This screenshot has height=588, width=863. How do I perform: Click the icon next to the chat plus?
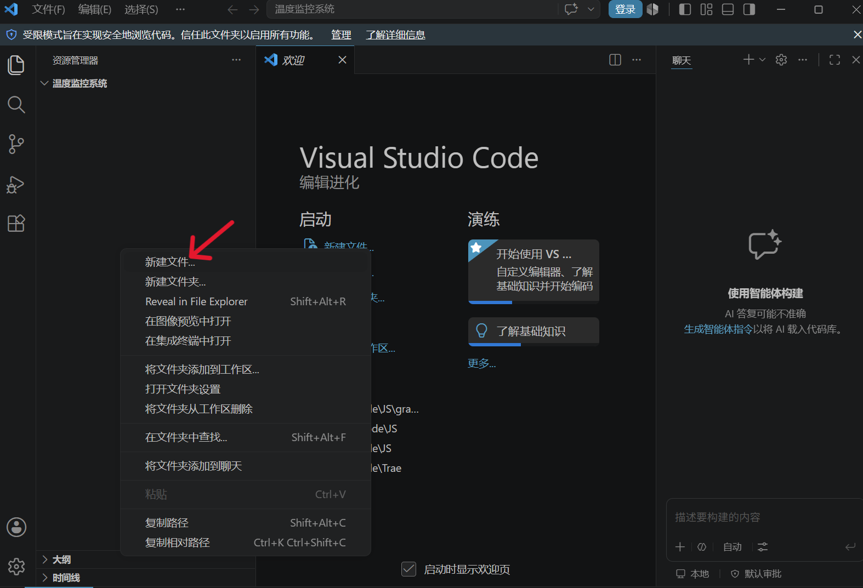(x=702, y=547)
